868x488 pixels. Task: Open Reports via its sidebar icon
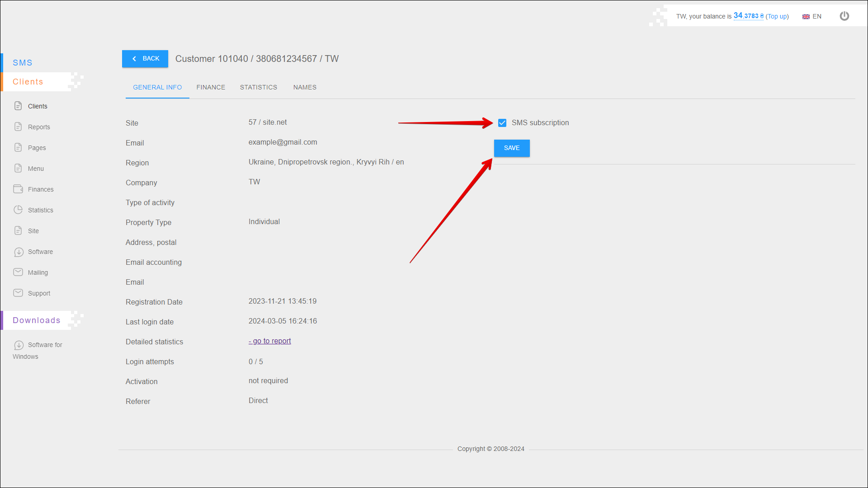click(x=18, y=127)
